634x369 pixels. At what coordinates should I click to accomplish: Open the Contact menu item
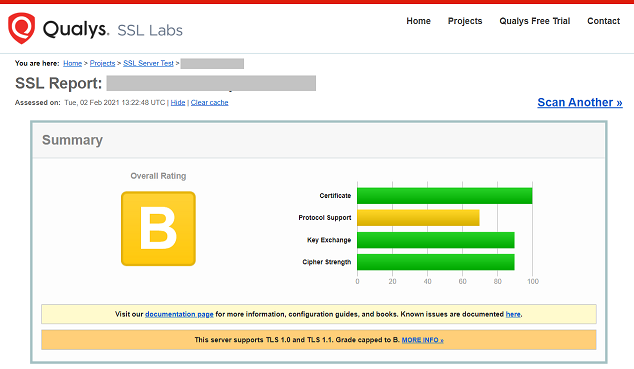(603, 21)
